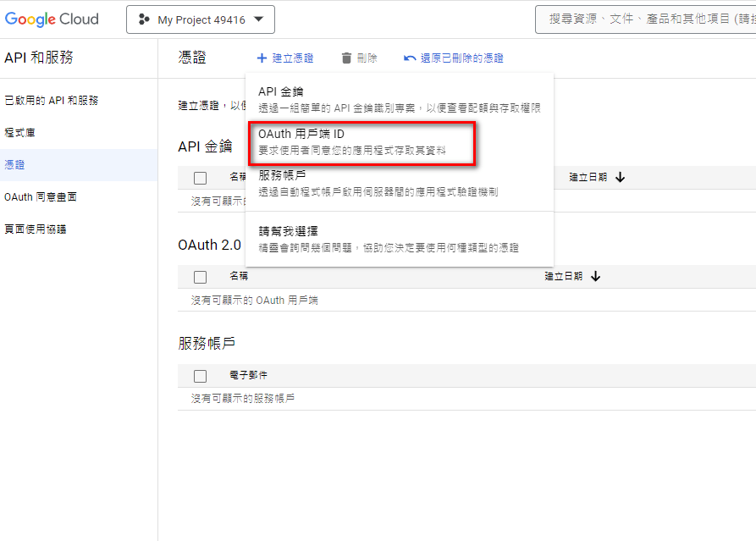Open the My Project 49416 dropdown
This screenshot has height=541, width=756.
[201, 19]
